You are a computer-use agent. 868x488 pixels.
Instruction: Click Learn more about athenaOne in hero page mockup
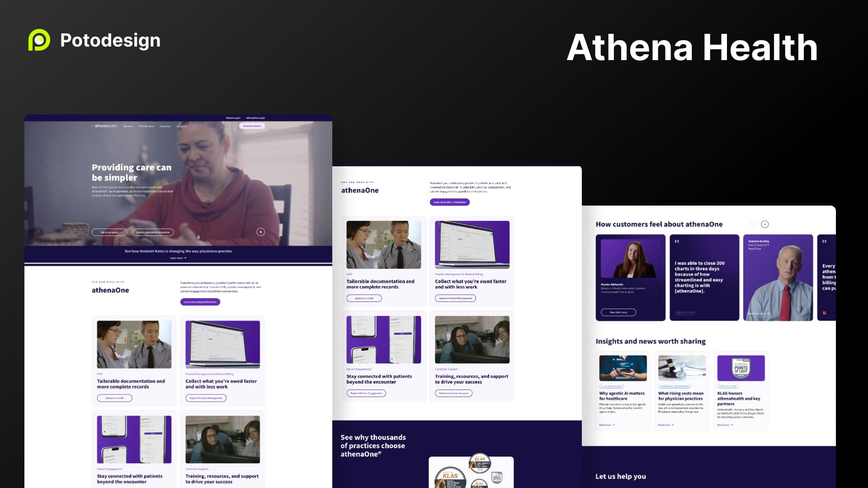200,302
